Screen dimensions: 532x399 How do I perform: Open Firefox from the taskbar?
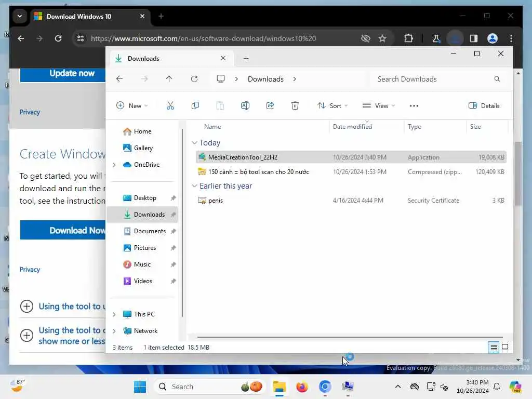click(302, 387)
